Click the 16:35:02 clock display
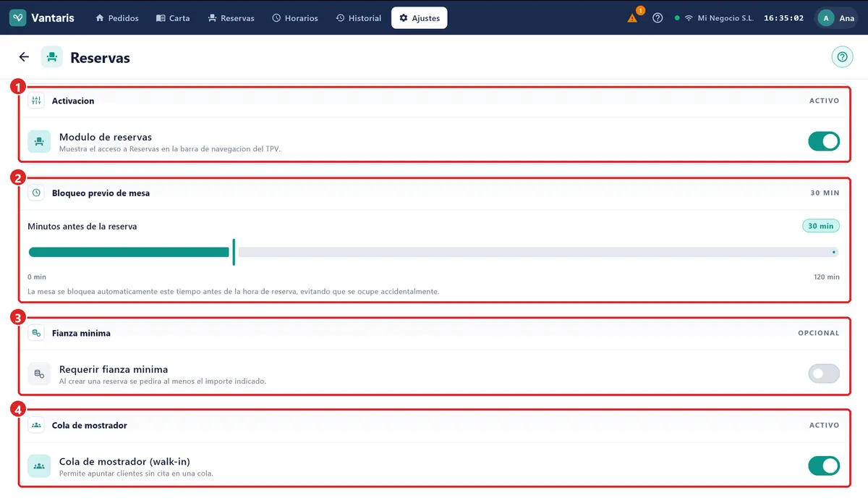Viewport: 868px width, 501px height. click(x=784, y=18)
